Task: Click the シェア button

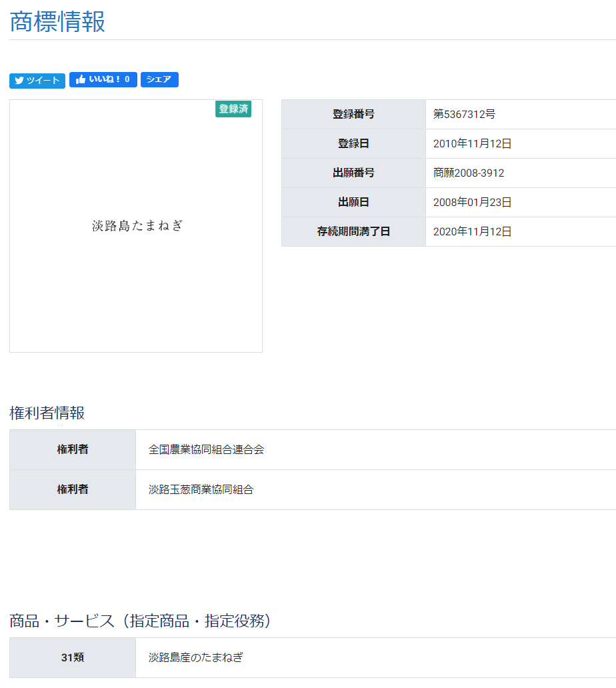Action: click(159, 79)
